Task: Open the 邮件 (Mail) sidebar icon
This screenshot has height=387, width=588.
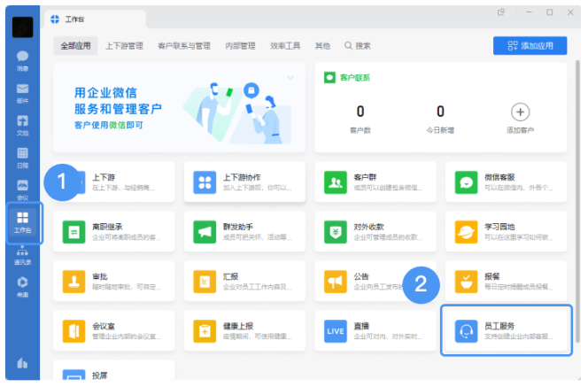Action: coord(22,92)
